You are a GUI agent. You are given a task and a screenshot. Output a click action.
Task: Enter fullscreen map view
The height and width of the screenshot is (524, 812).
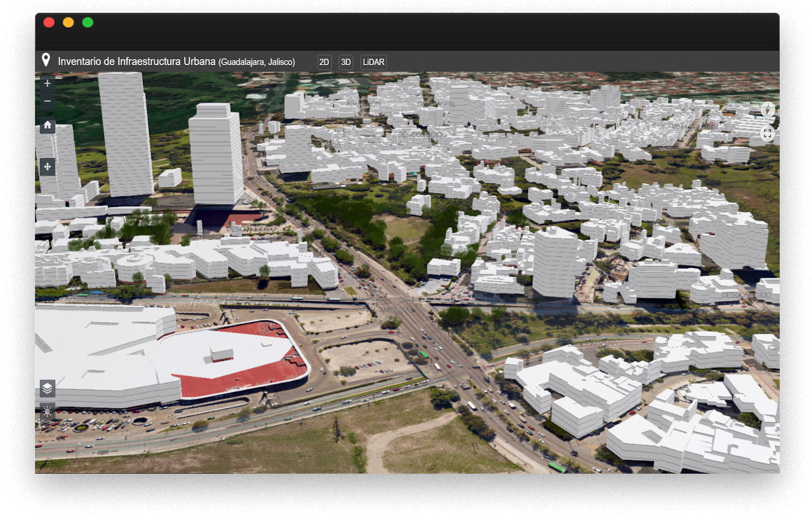(768, 133)
